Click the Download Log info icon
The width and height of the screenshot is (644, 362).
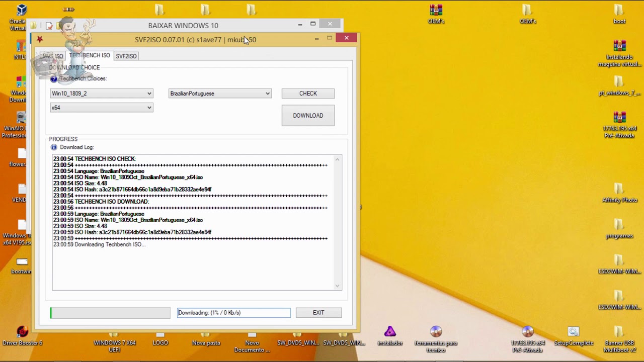(x=54, y=147)
